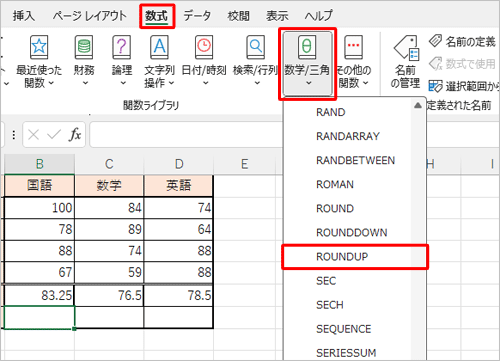Open the 日付/時刻 functions library

point(204,60)
